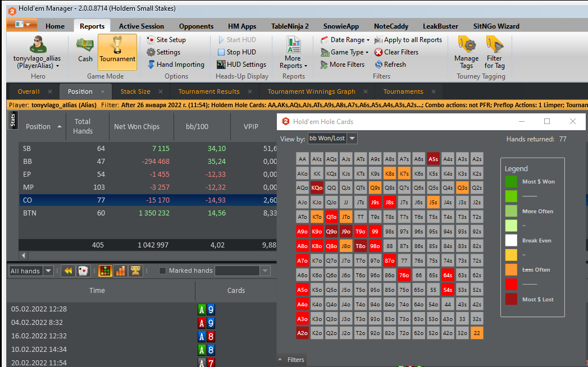This screenshot has height=367, width=588.
Task: Click the Time column header in hands list
Action: pyautogui.click(x=97, y=290)
